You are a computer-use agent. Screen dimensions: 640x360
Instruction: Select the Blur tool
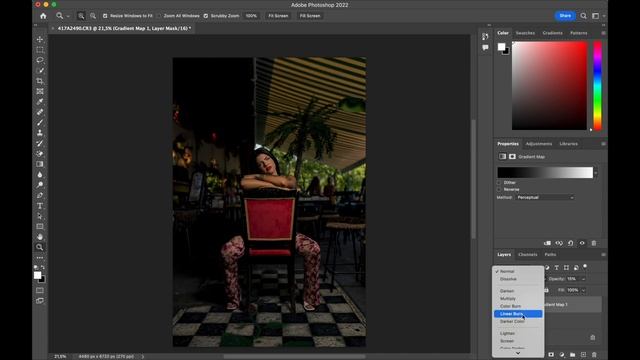tap(40, 174)
